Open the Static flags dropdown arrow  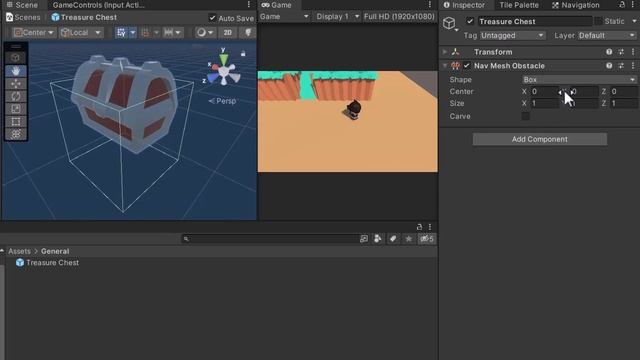[x=634, y=21]
